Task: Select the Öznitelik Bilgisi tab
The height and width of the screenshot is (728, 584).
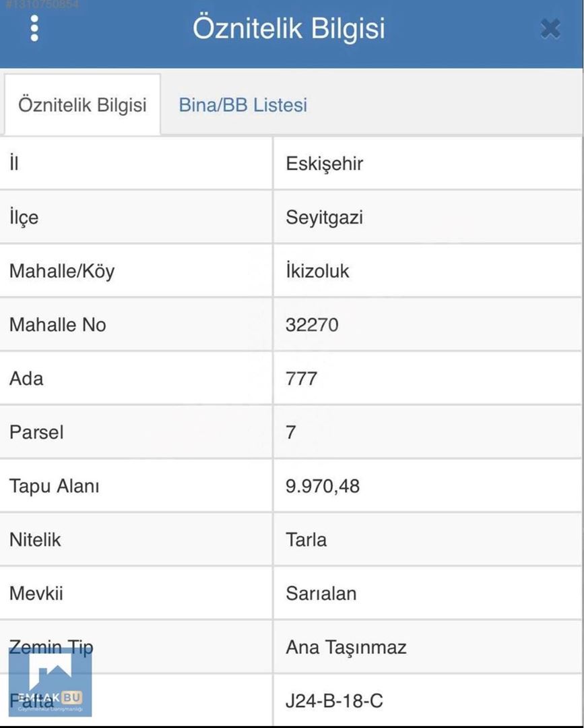Action: [82, 105]
